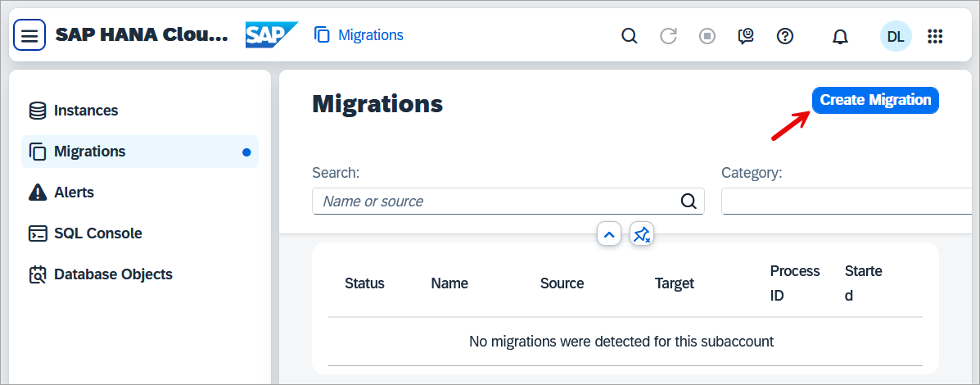Click the Create Migration button

click(875, 100)
